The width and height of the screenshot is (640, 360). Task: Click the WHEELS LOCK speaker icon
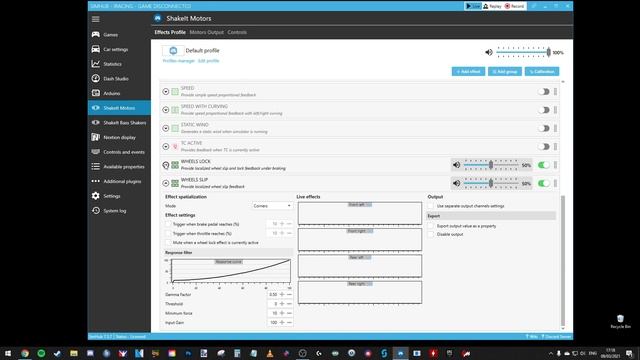[456, 165]
